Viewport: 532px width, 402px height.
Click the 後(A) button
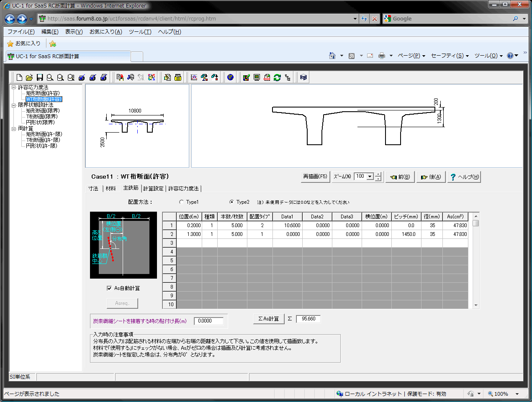point(431,177)
